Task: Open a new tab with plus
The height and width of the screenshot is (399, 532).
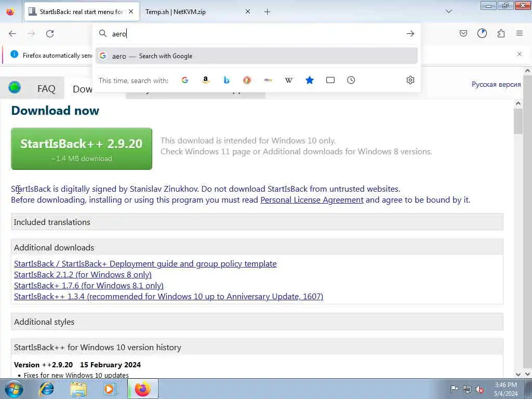Action: click(268, 11)
